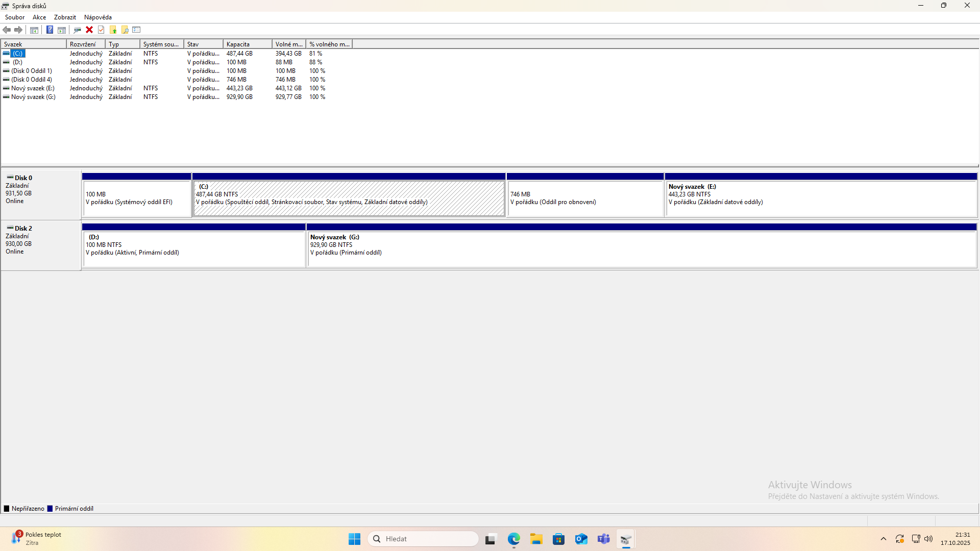Open the Zobrazit menu

pyautogui.click(x=65, y=17)
